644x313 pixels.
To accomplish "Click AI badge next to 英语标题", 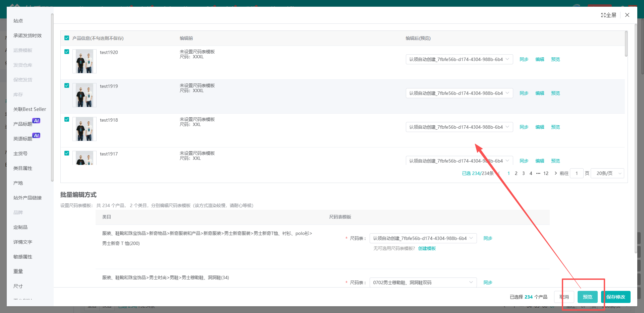I will click(x=36, y=135).
